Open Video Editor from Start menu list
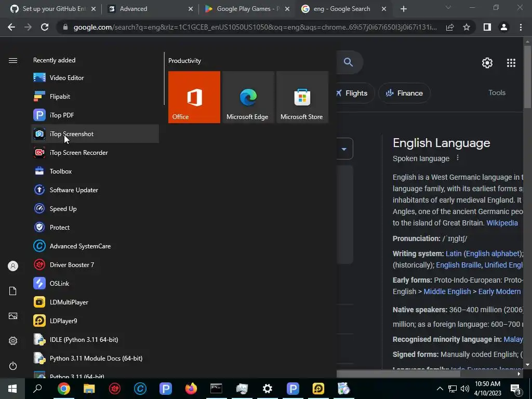Screen dimensions: 532x399 pos(95,78)
